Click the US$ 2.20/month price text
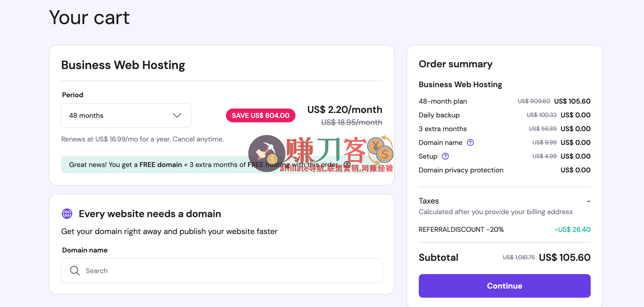Viewport: 644px width, 307px height. [345, 110]
